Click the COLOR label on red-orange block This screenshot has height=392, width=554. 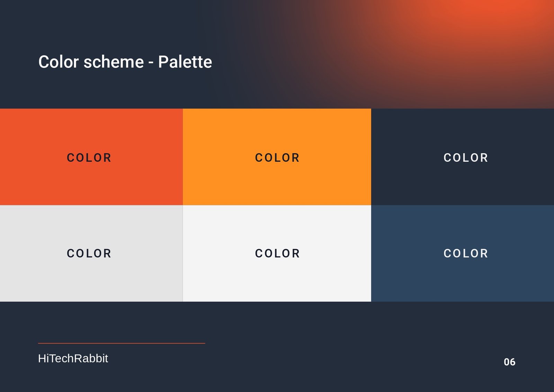[x=89, y=158]
